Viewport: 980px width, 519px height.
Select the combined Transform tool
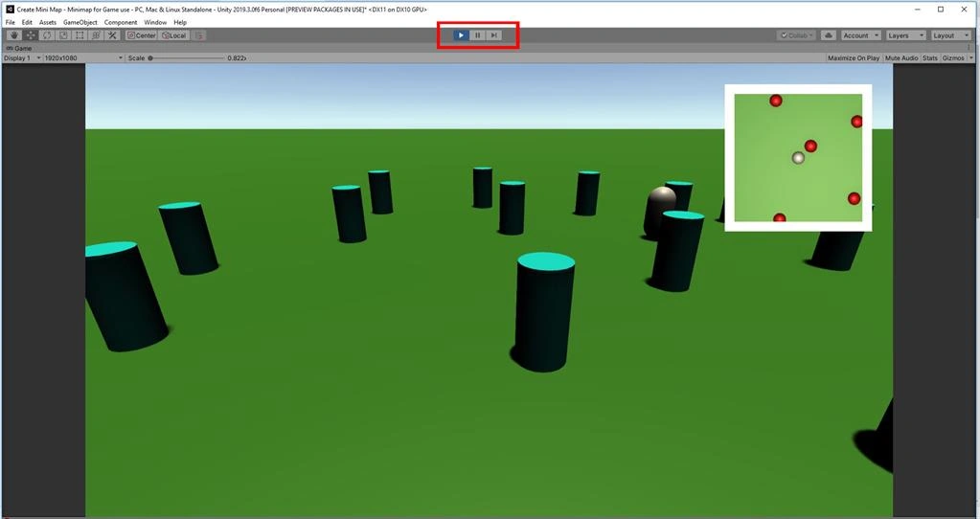tap(96, 35)
